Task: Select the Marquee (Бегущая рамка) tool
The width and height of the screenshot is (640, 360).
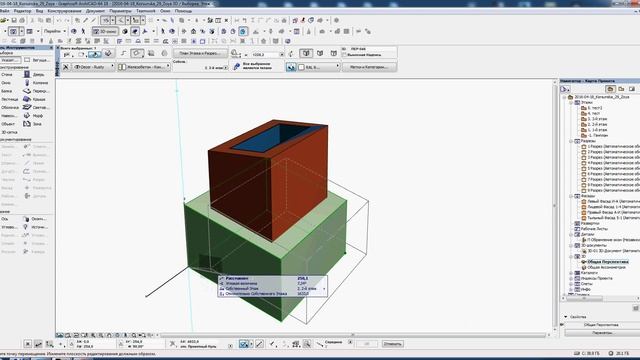Action: [x=37, y=60]
